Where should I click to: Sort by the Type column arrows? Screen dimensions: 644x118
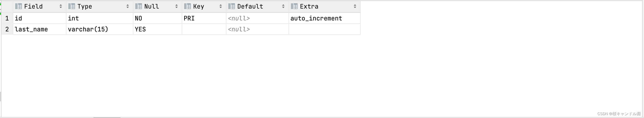tap(128, 6)
